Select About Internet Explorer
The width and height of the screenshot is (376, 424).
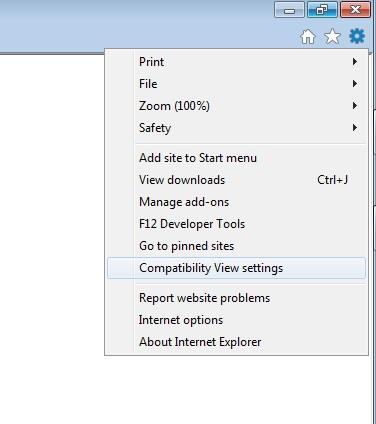(x=236, y=342)
